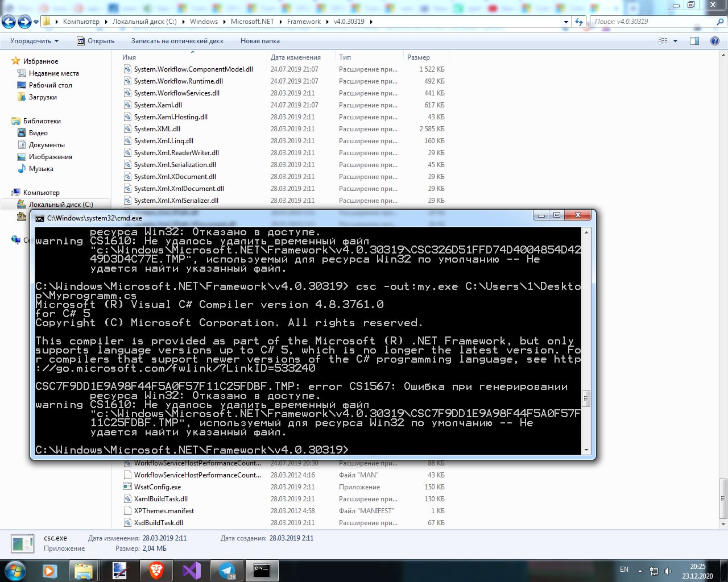728x582 pixels.
Task: Go forward with the Explorer forward arrow
Action: (24, 22)
